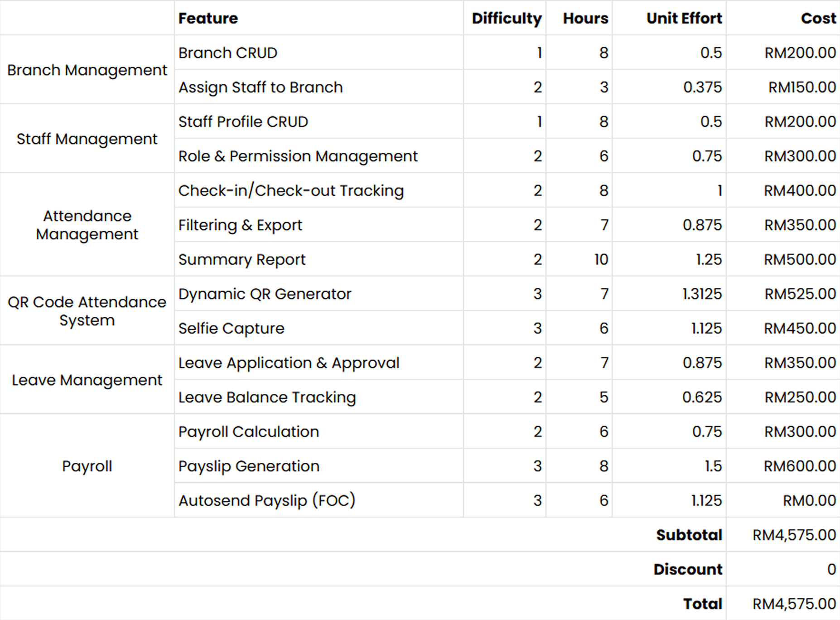Select the RM600.00 Payslip Generation cost
Viewport: 840px width, 620px height.
click(x=800, y=466)
